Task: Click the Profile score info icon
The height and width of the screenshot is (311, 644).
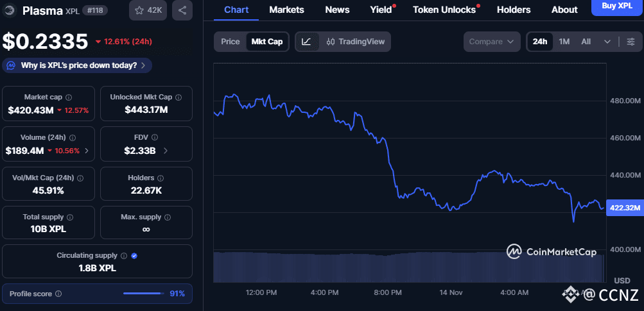Action: coord(58,294)
